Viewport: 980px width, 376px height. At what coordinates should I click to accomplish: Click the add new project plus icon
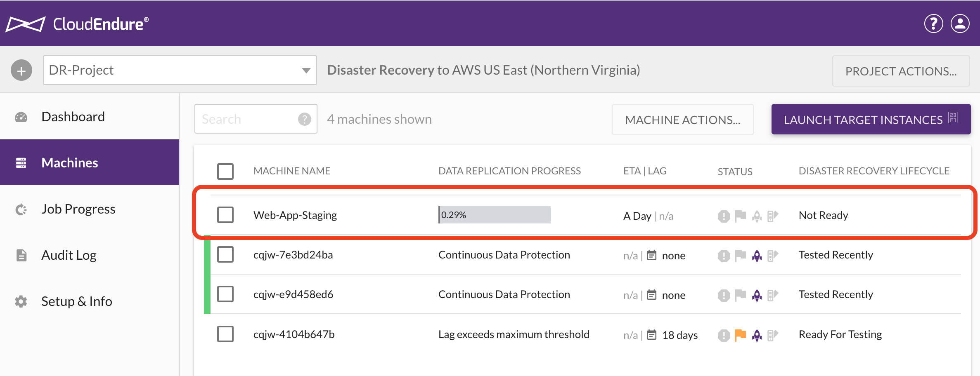pyautogui.click(x=21, y=70)
